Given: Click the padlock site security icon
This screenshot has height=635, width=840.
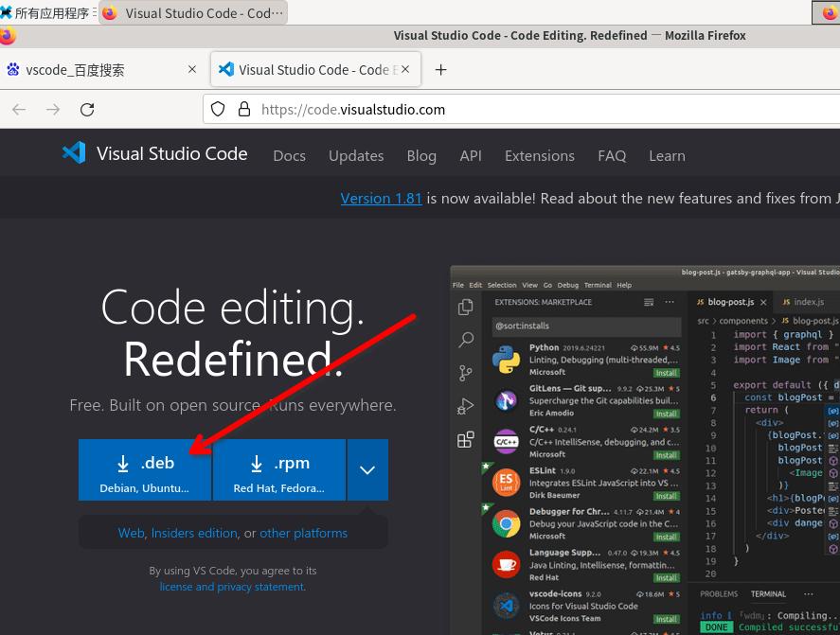Looking at the screenshot, I should (x=244, y=109).
